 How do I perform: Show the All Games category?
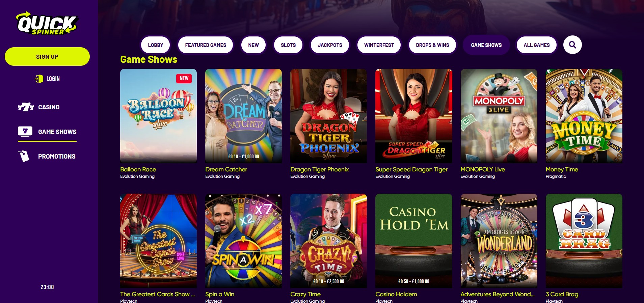click(537, 45)
